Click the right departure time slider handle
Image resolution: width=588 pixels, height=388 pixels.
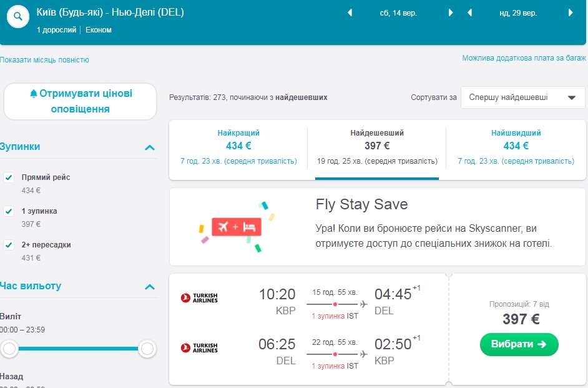tap(147, 349)
